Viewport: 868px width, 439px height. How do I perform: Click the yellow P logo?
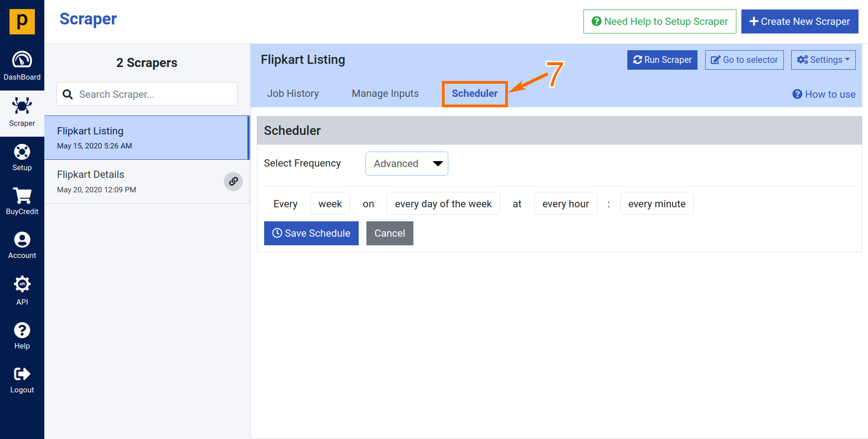[22, 21]
